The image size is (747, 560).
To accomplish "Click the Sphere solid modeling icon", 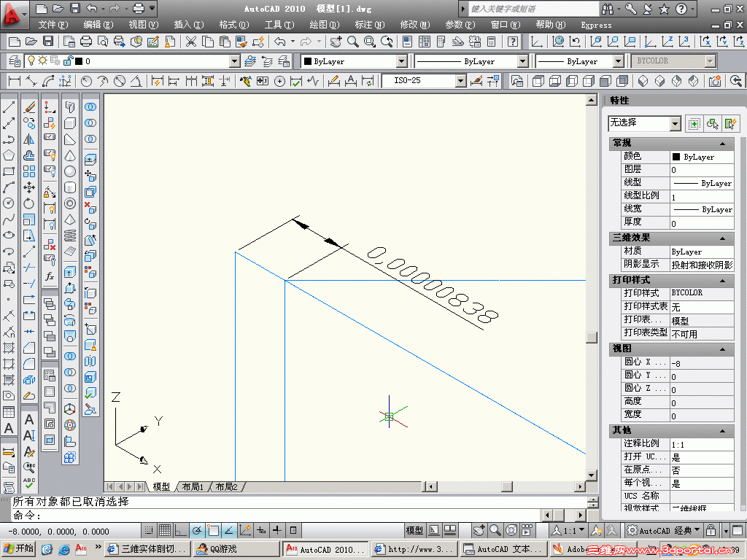I will pos(70,171).
